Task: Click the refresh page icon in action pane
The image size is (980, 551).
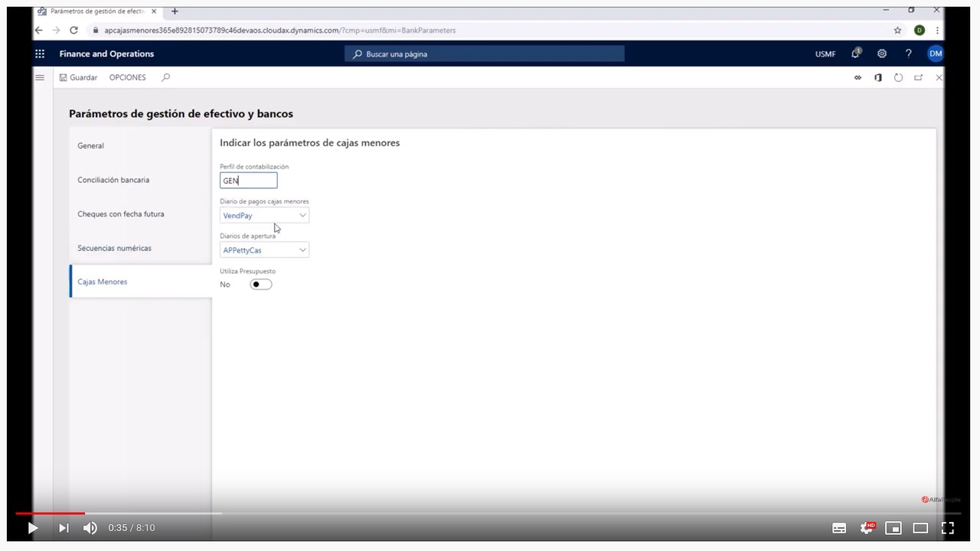Action: 898,77
